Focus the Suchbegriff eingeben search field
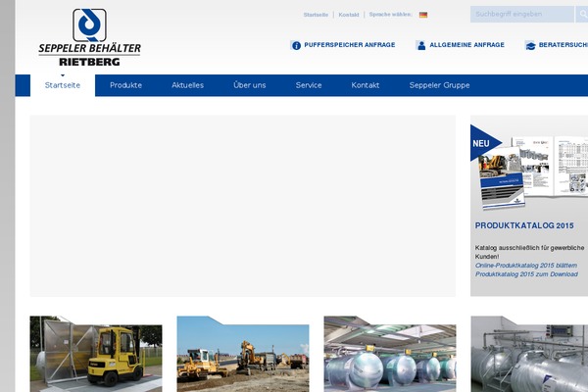 click(522, 15)
